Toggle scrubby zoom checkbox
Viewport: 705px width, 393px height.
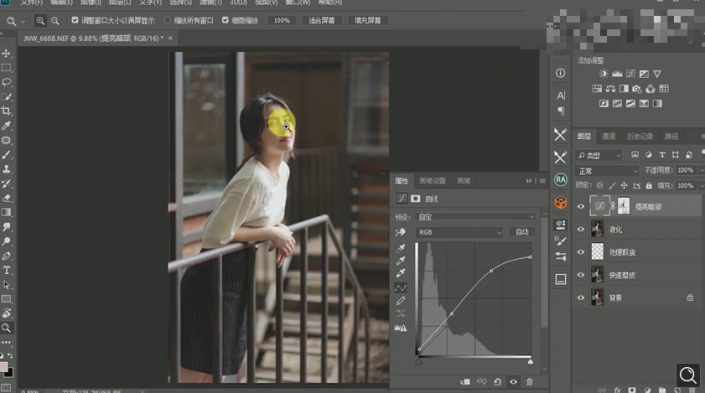[x=225, y=20]
